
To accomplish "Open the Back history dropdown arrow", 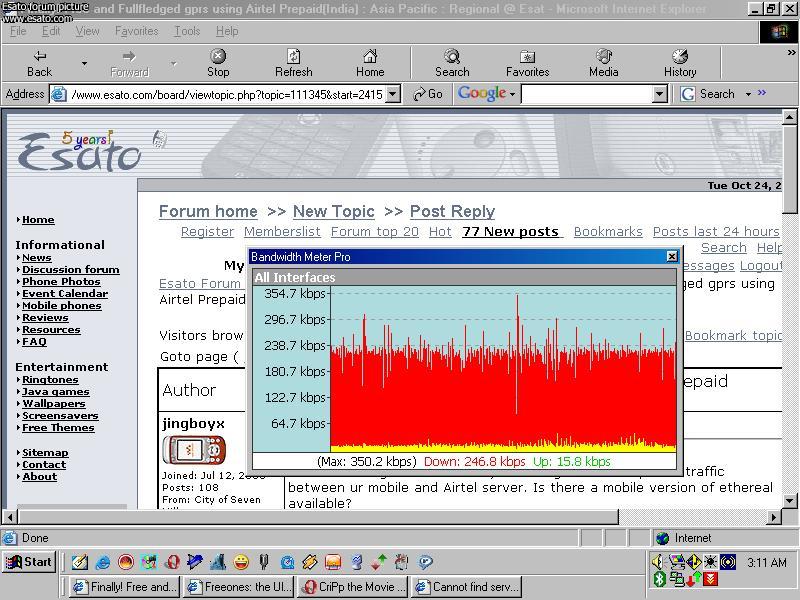I will [84, 63].
